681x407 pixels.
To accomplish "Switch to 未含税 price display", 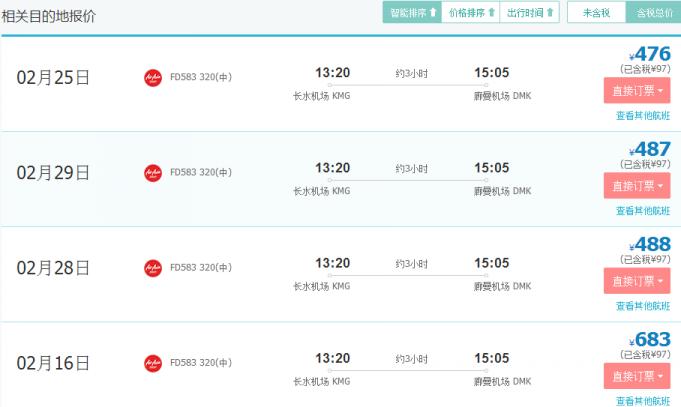I will [x=596, y=13].
